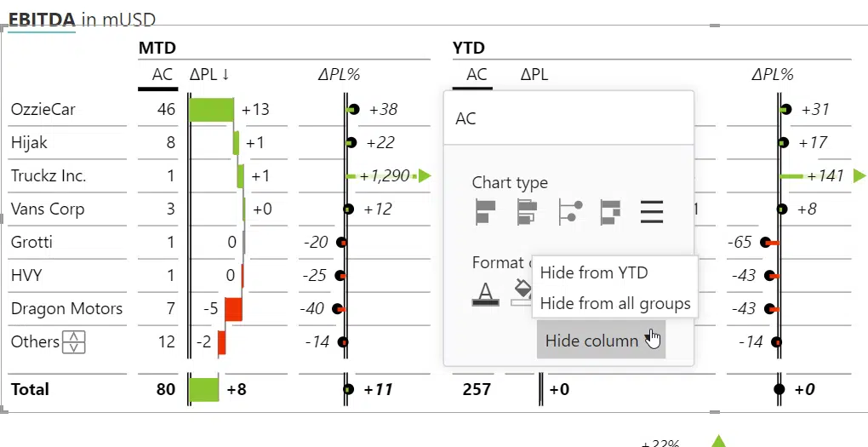
Task: Select the bar chart type icon
Action: 485,212
